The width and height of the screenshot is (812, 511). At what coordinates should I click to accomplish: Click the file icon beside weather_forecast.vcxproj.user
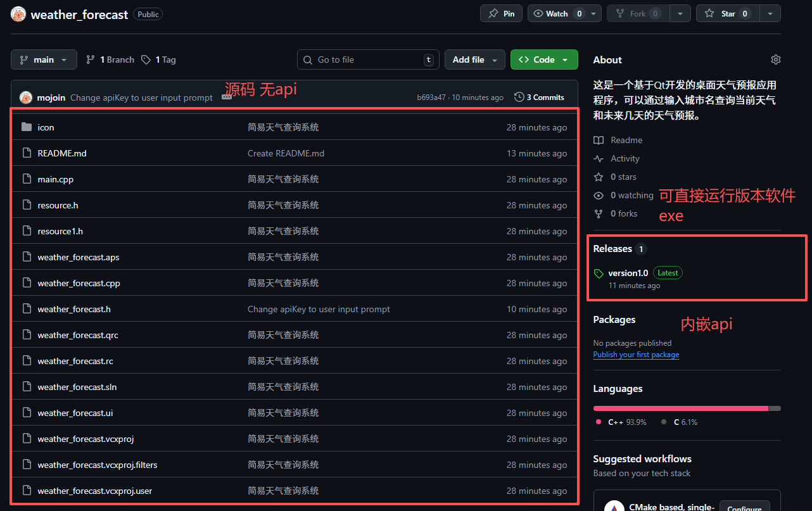(x=27, y=491)
